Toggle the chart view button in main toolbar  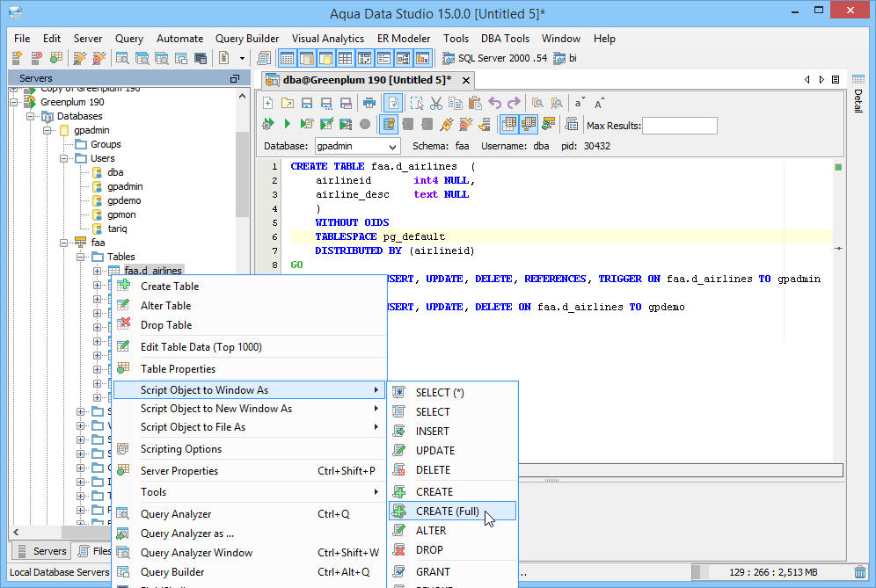tap(422, 58)
